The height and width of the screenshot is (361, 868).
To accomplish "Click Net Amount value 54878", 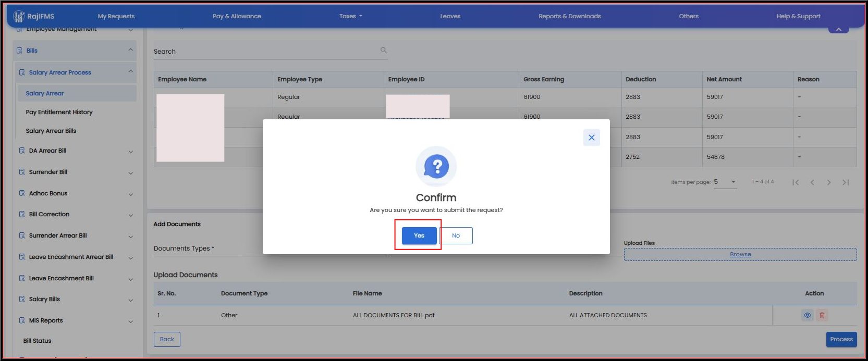I will click(716, 157).
